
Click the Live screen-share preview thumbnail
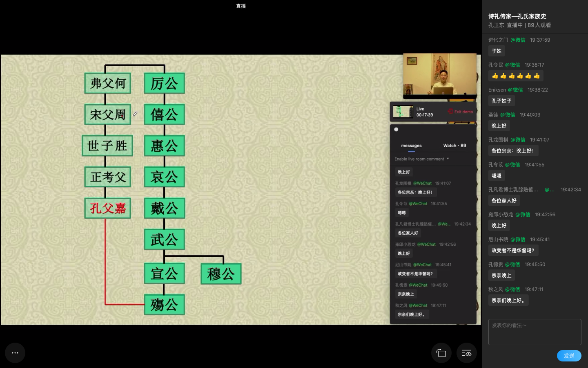(x=403, y=112)
